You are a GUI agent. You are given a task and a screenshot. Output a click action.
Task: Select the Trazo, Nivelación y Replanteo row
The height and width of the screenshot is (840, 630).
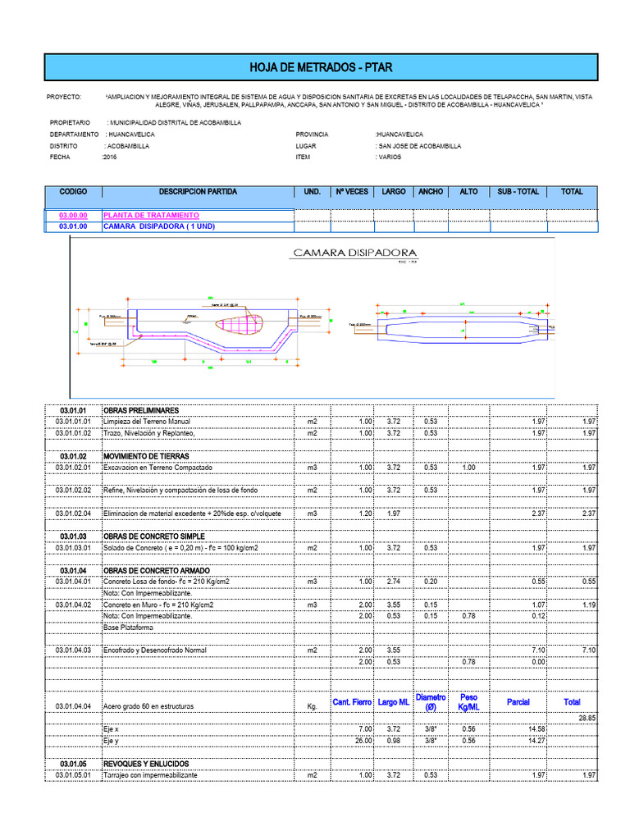click(321, 433)
